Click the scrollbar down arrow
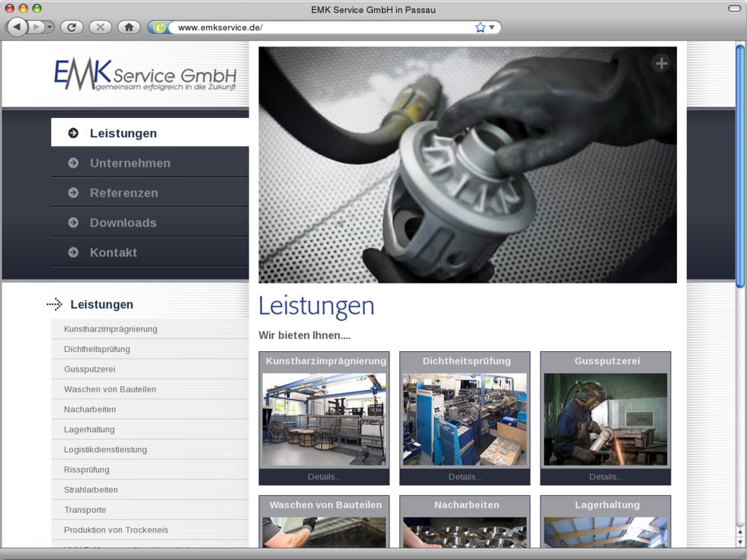Image resolution: width=747 pixels, height=560 pixels. pos(740,542)
